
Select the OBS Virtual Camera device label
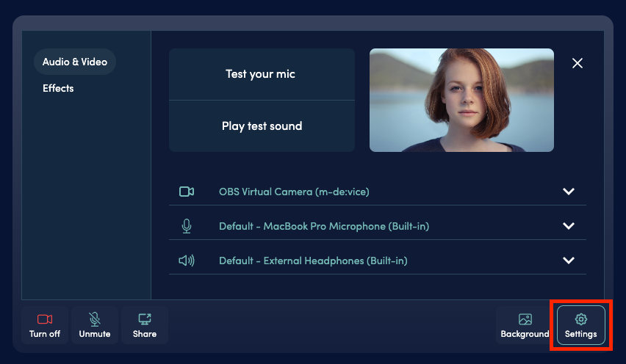(x=294, y=192)
